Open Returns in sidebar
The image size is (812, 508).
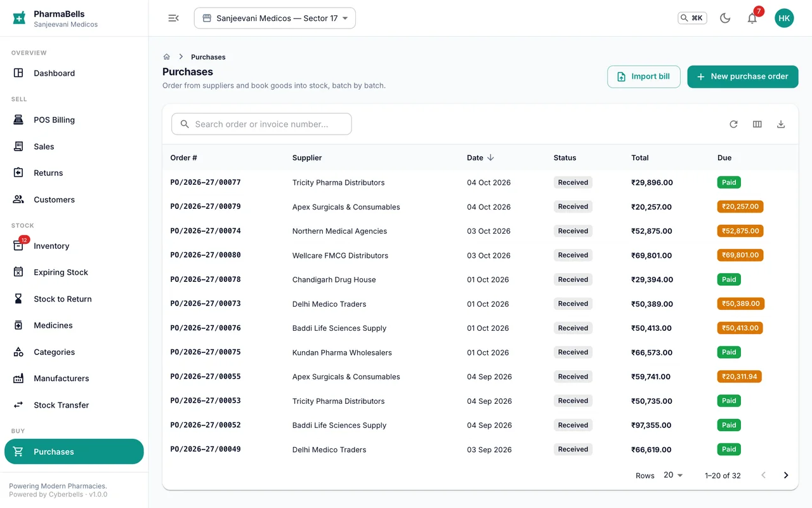[x=74, y=173]
